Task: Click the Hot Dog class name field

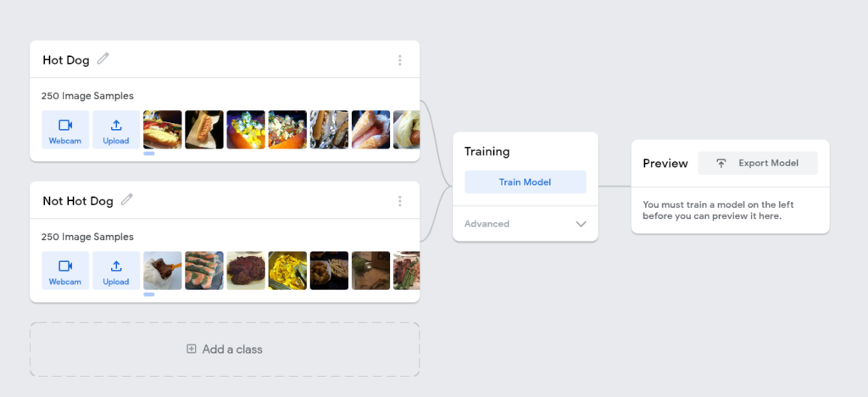Action: (66, 60)
